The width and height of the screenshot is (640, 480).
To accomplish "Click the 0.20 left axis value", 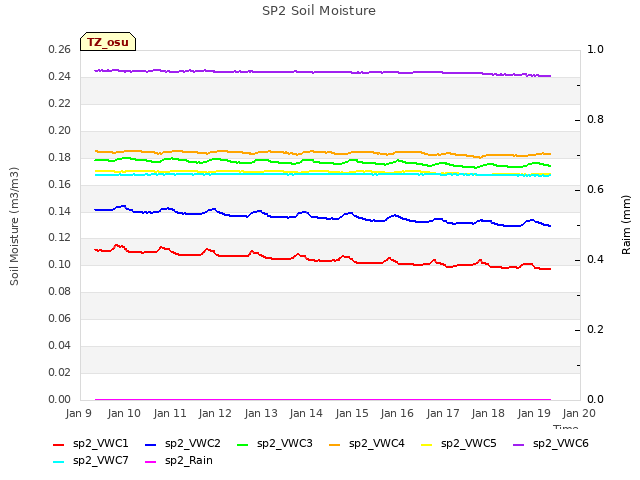I will click(60, 130).
